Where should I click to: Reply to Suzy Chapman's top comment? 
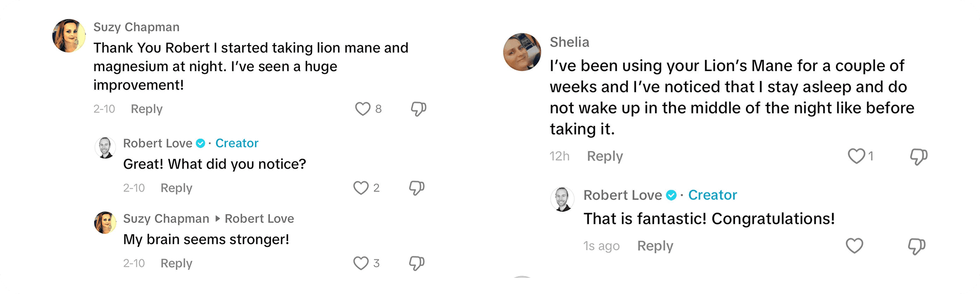click(x=147, y=109)
